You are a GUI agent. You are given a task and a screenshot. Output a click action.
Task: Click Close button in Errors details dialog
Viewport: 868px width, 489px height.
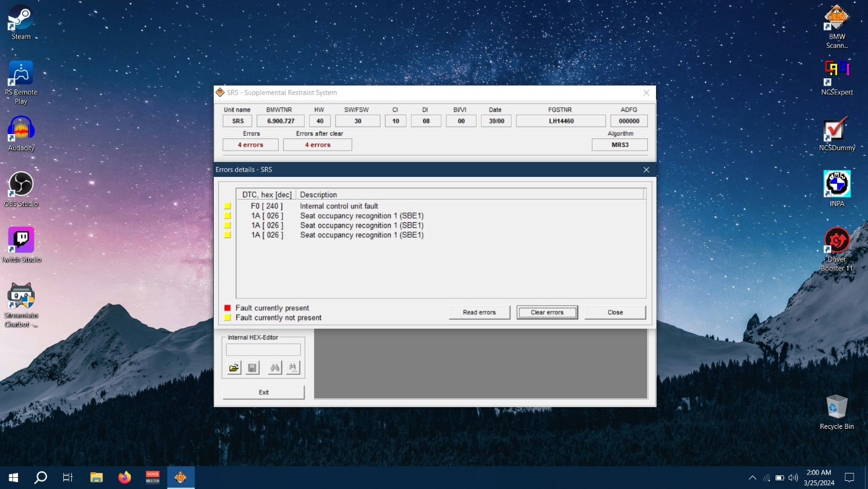[x=615, y=312]
